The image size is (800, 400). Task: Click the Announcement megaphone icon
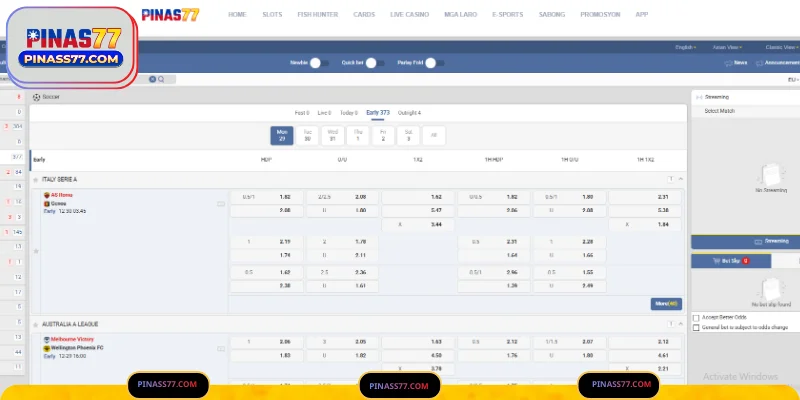(x=759, y=63)
